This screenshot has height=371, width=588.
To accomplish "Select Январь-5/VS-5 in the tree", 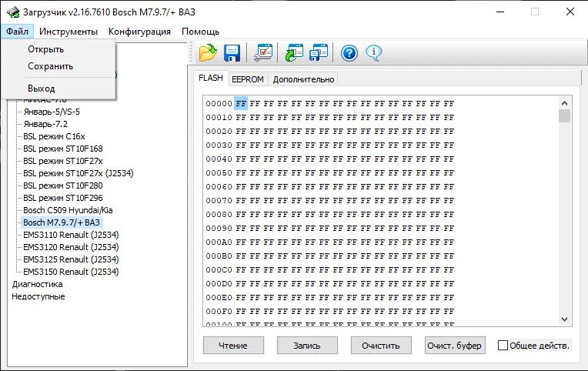I will pyautogui.click(x=52, y=112).
